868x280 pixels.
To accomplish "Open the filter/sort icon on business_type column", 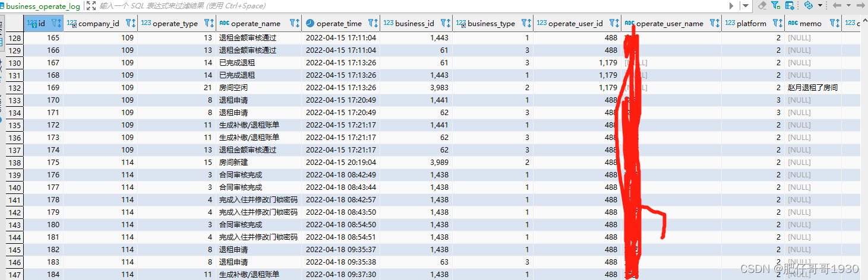I will pos(526,23).
